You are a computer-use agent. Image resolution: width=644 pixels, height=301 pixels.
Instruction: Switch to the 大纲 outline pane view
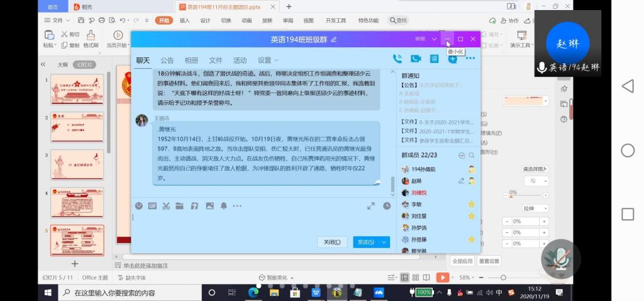point(62,64)
